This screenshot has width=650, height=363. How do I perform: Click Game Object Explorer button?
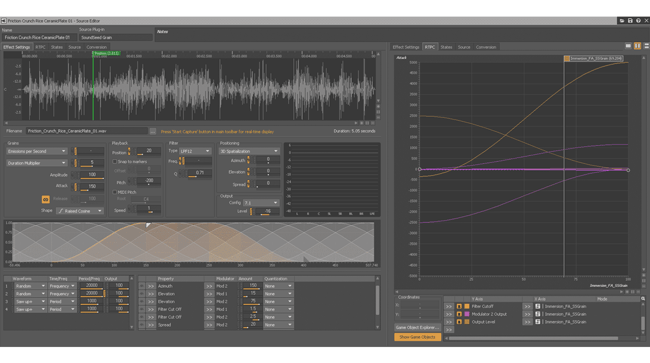(417, 327)
